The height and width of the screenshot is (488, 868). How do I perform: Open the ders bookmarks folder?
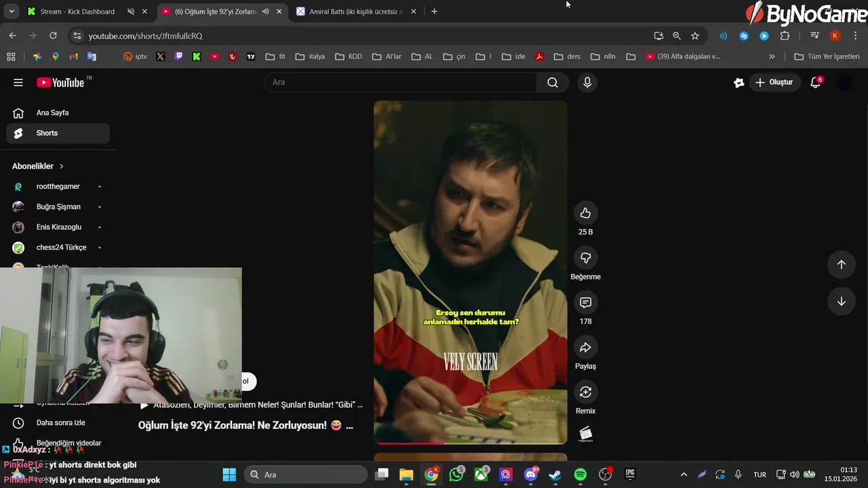567,56
